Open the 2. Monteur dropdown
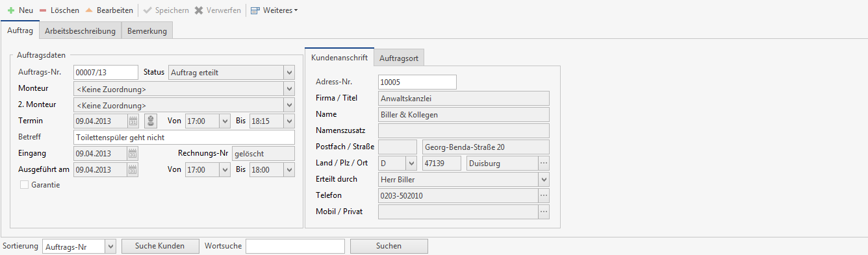Image resolution: width=868 pixels, height=255 pixels. [x=289, y=104]
